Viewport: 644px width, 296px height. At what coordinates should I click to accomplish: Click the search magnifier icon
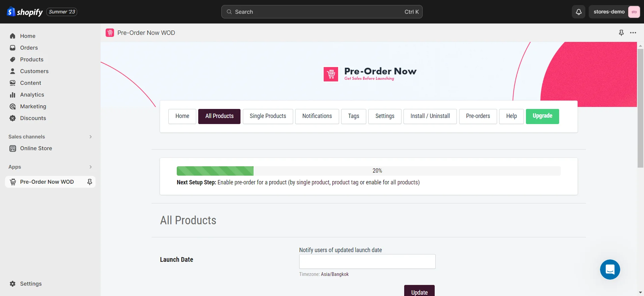point(229,12)
